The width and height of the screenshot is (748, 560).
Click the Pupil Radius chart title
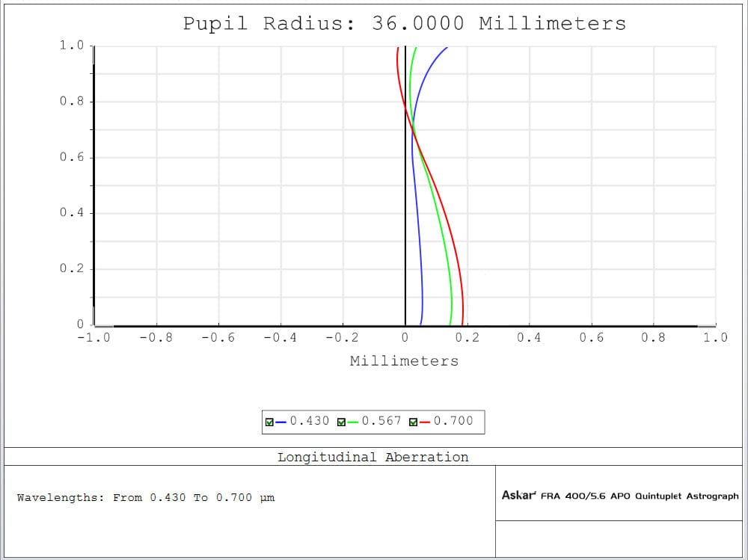[x=405, y=23]
